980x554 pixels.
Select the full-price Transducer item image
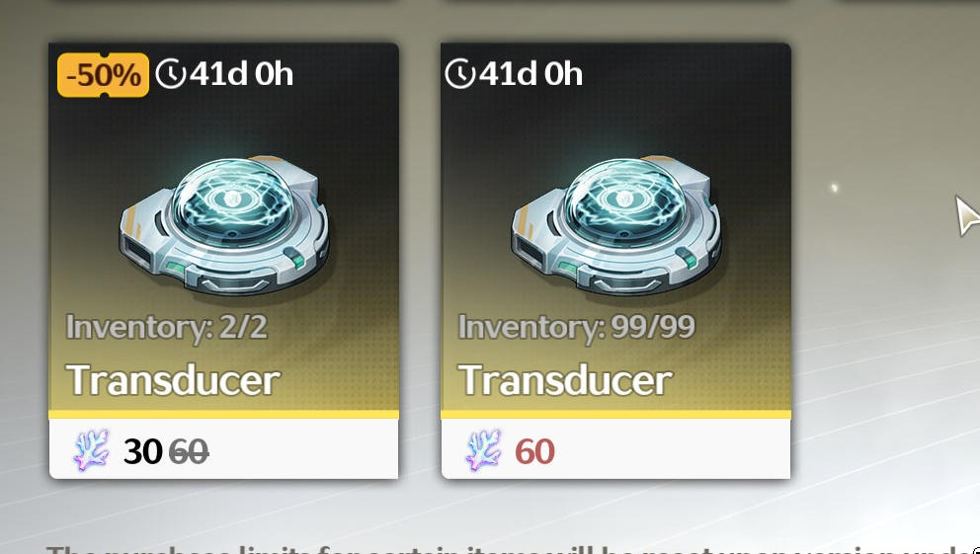pos(616,225)
